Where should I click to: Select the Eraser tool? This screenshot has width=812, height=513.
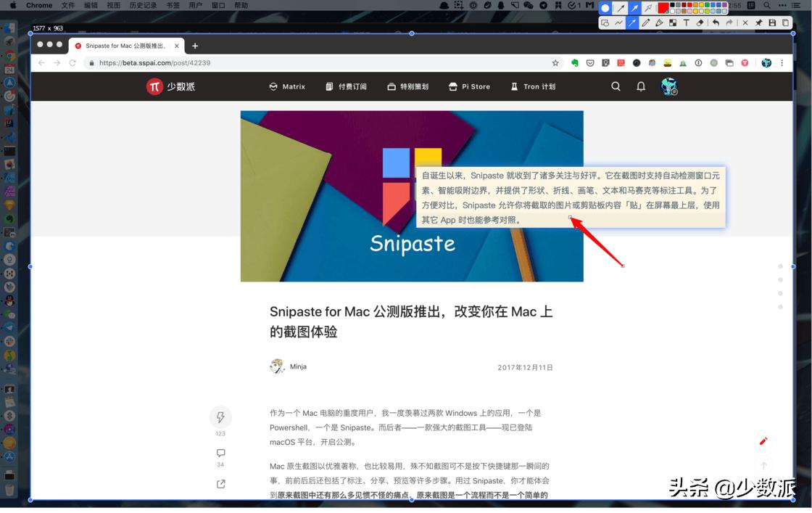tap(700, 22)
